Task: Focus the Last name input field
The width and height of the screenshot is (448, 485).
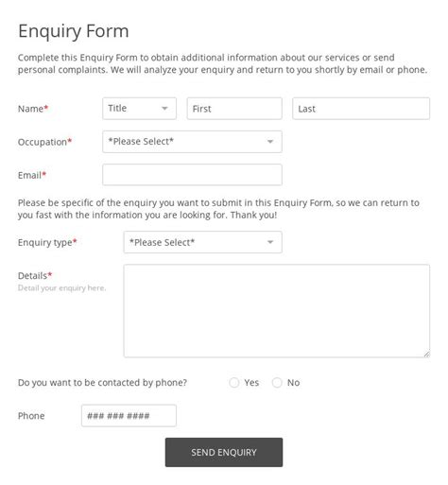Action: coord(361,109)
